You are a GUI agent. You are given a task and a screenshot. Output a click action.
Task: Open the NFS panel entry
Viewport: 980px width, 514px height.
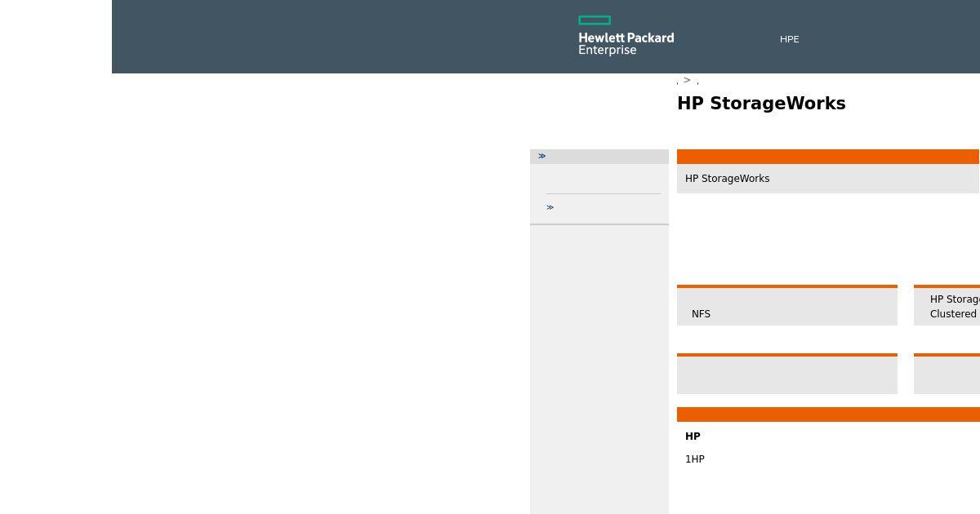tap(701, 314)
